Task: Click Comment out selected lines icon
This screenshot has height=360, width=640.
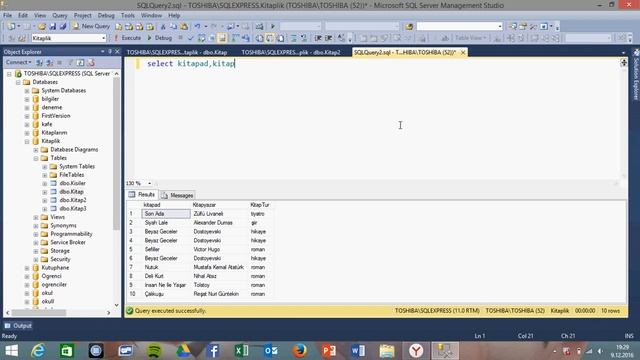Action: pyautogui.click(x=293, y=38)
